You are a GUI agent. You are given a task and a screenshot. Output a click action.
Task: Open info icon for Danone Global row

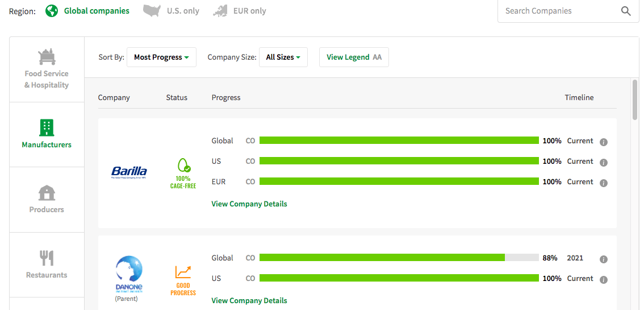pos(603,259)
